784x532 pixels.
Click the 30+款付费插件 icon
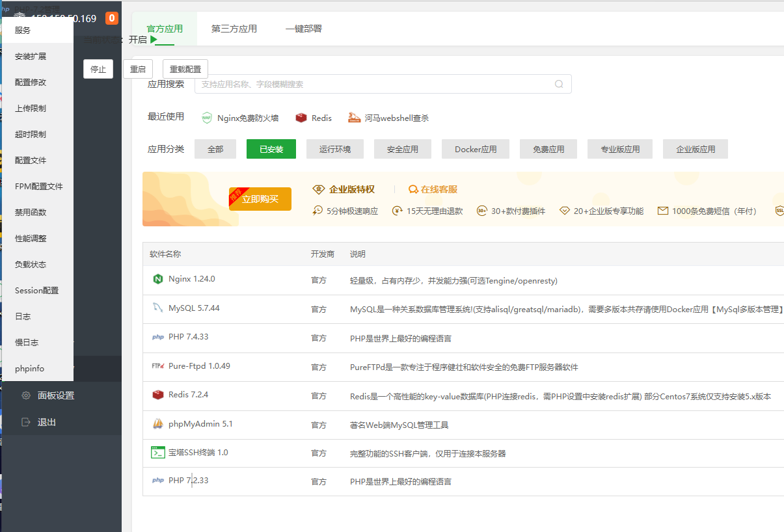tap(482, 211)
